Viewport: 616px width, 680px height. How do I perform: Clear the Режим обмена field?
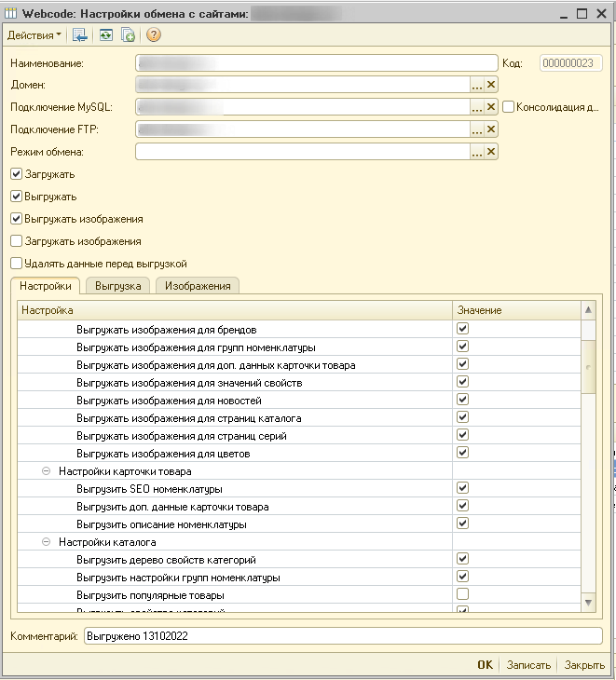(x=491, y=152)
